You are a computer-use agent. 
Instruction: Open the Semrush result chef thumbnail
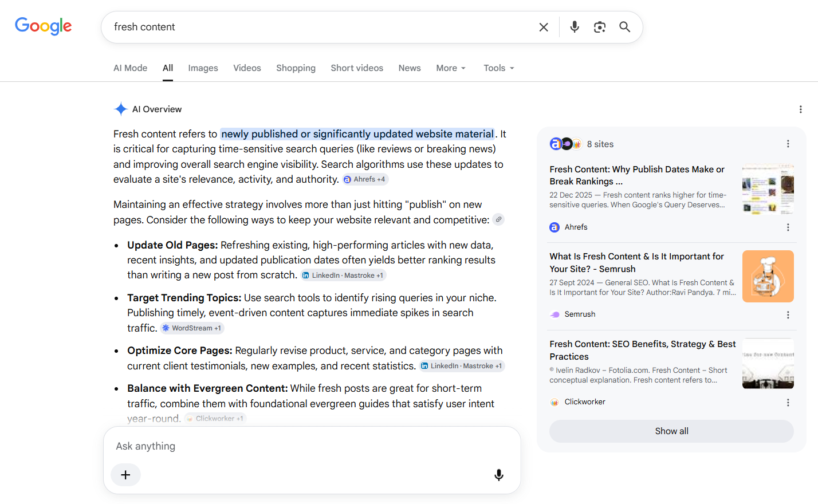768,276
